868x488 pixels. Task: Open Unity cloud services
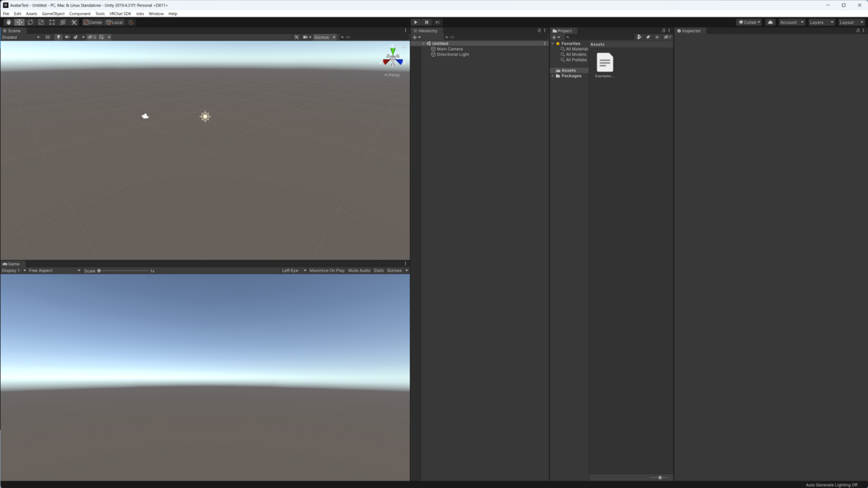770,22
